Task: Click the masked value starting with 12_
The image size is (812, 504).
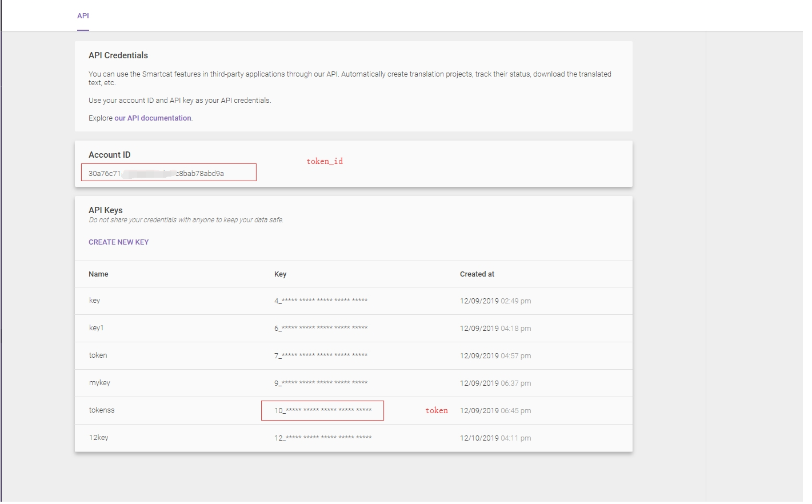Action: point(322,437)
